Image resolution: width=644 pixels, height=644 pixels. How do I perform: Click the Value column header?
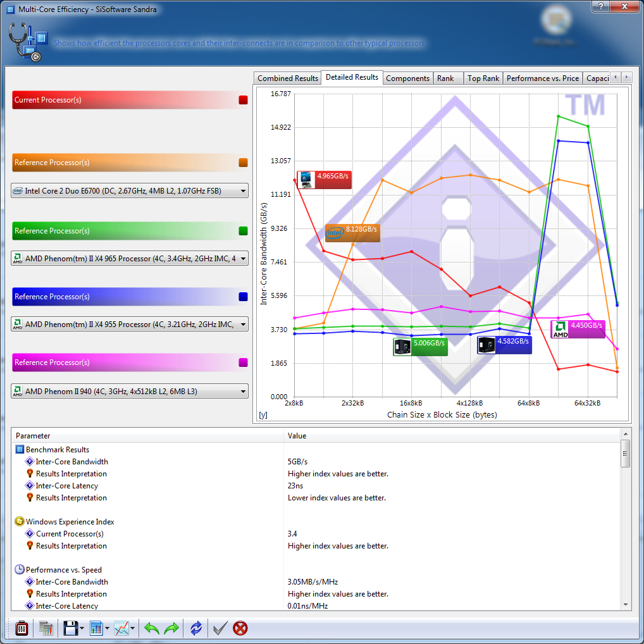(x=452, y=436)
